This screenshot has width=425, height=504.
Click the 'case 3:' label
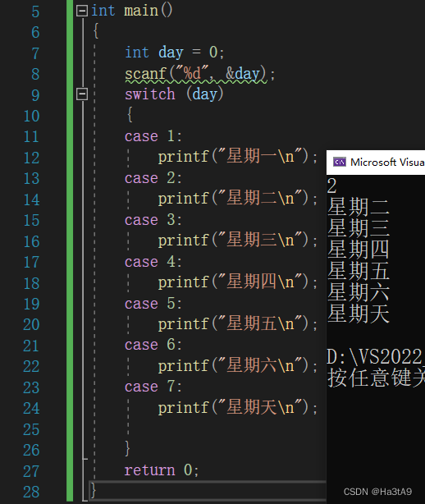(x=153, y=220)
